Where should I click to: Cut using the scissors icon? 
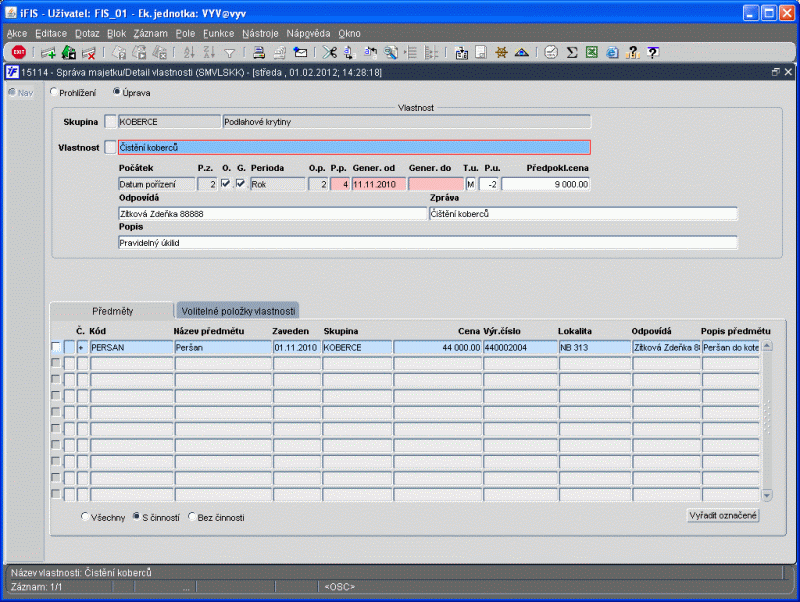click(x=330, y=53)
